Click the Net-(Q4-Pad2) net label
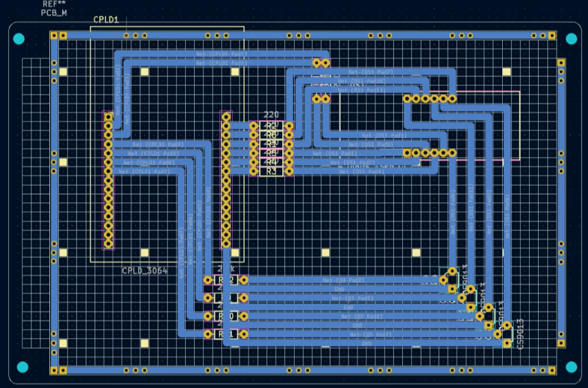 click(x=345, y=280)
